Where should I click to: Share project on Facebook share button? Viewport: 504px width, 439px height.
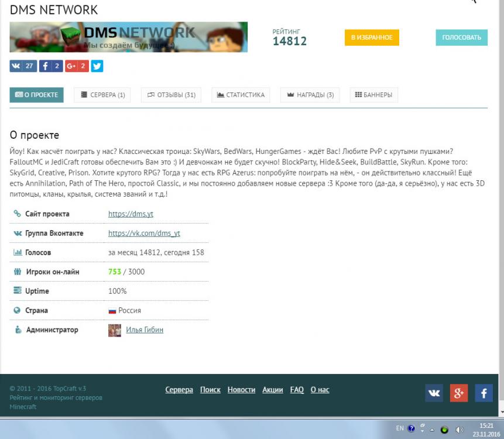coord(51,66)
